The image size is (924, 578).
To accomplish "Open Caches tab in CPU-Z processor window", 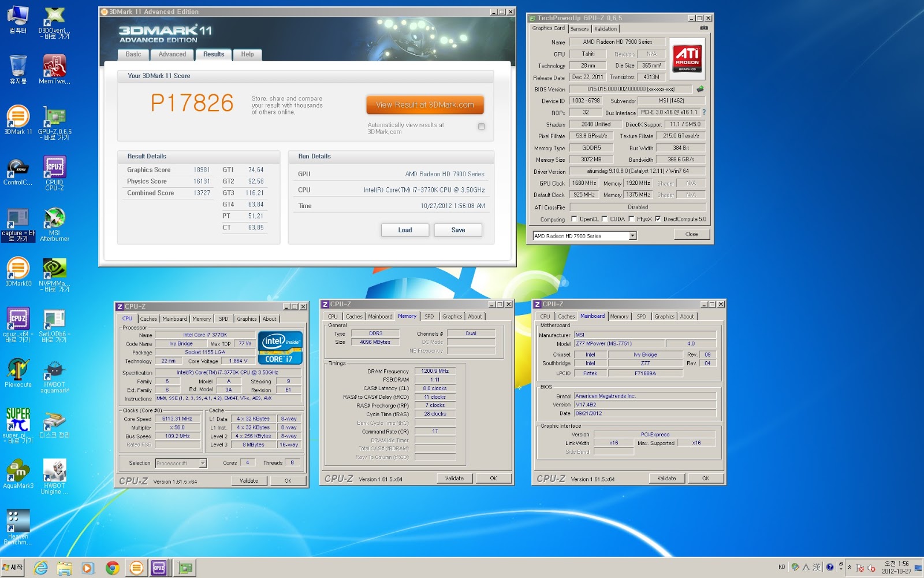I will click(x=148, y=318).
